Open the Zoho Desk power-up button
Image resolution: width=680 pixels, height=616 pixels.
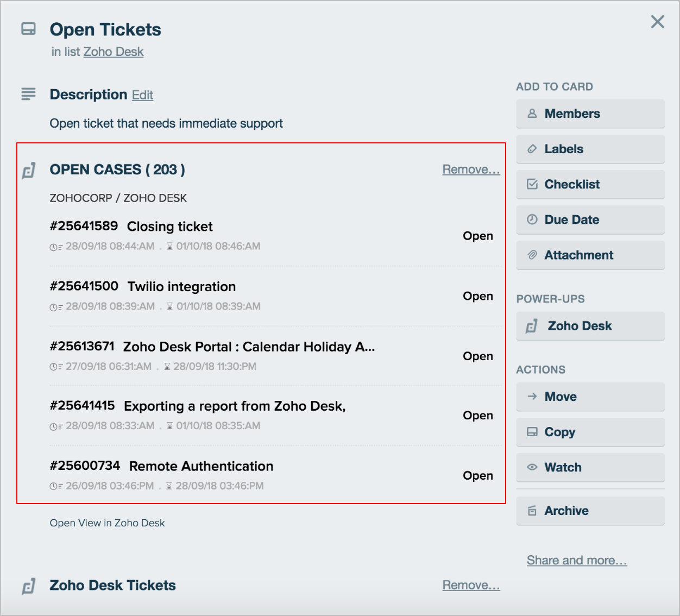(590, 326)
